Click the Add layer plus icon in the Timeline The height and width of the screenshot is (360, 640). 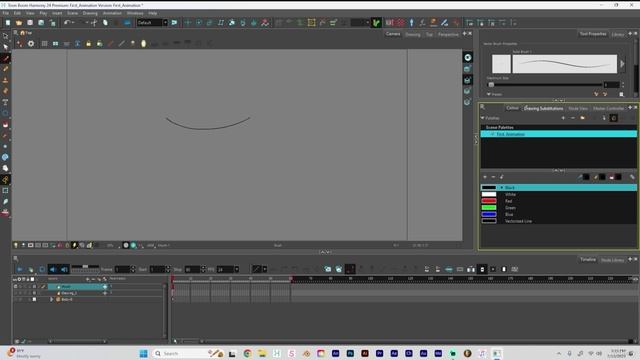87,279
